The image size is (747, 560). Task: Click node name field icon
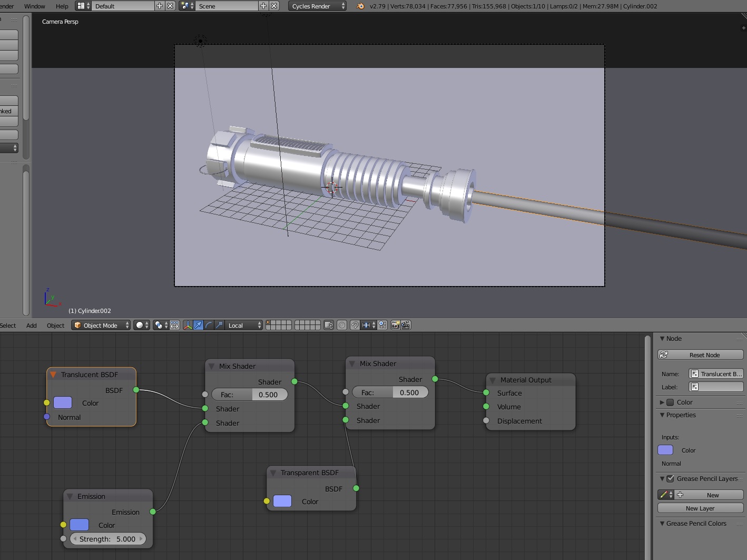click(x=695, y=374)
